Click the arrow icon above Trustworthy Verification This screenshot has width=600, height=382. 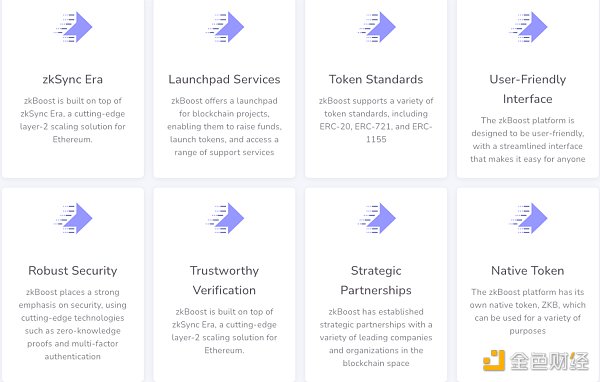point(225,218)
